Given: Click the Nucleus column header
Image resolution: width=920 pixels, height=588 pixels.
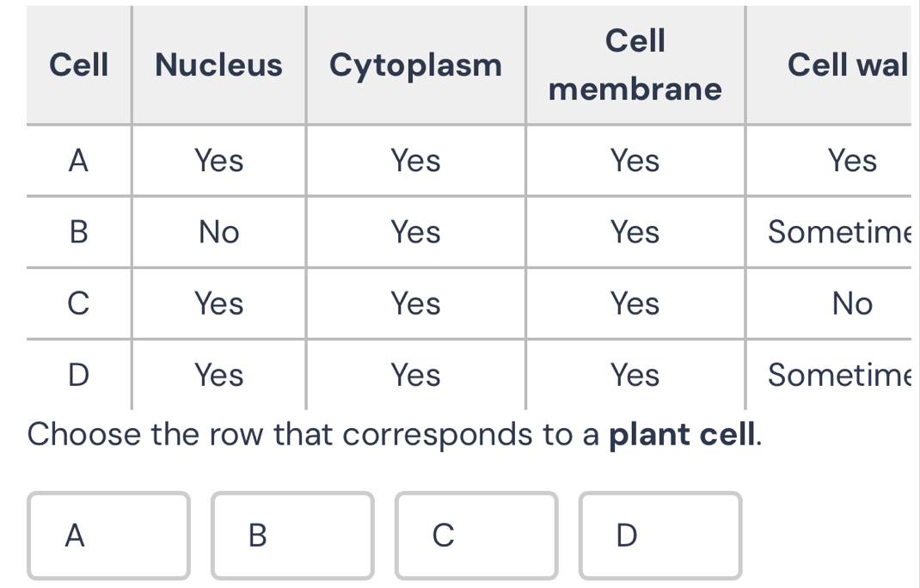Looking at the screenshot, I should click(218, 64).
